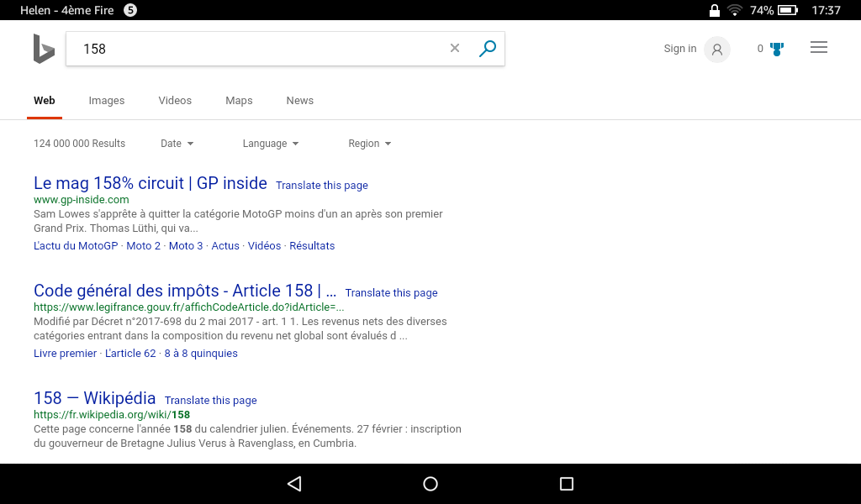Image resolution: width=861 pixels, height=504 pixels.
Task: Open 'Le mag 158% circuit | GP inside' result
Action: (151, 182)
